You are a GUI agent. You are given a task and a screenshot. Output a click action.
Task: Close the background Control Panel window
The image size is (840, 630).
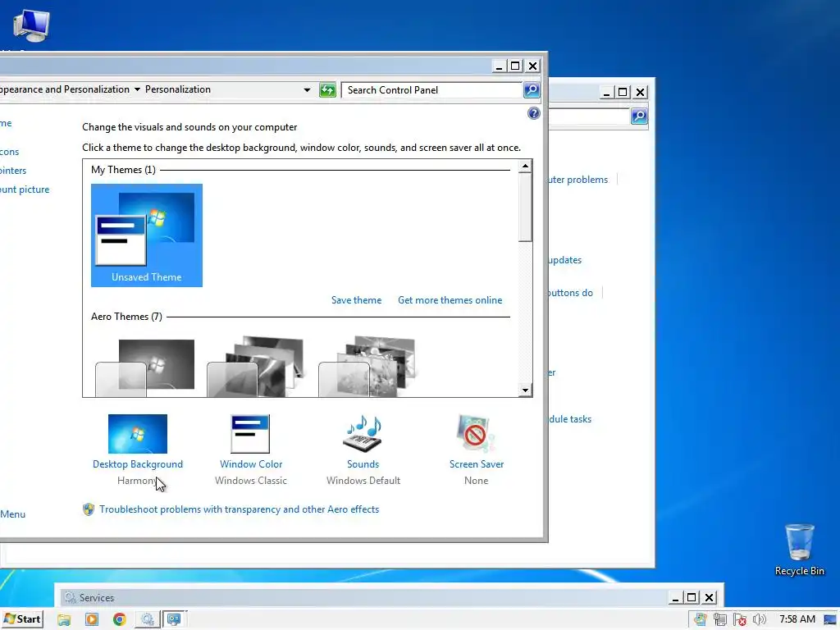(640, 92)
